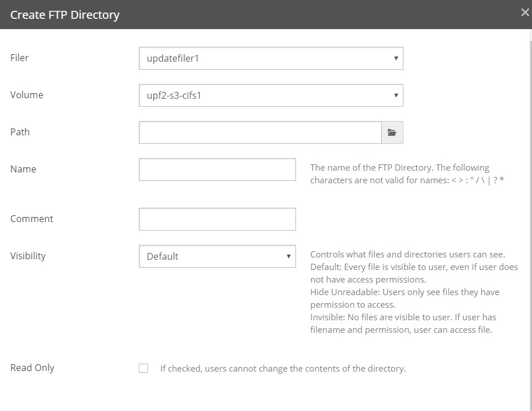Open the Filer dropdown showing updatefiler1
The image size is (532, 411).
[x=271, y=58]
